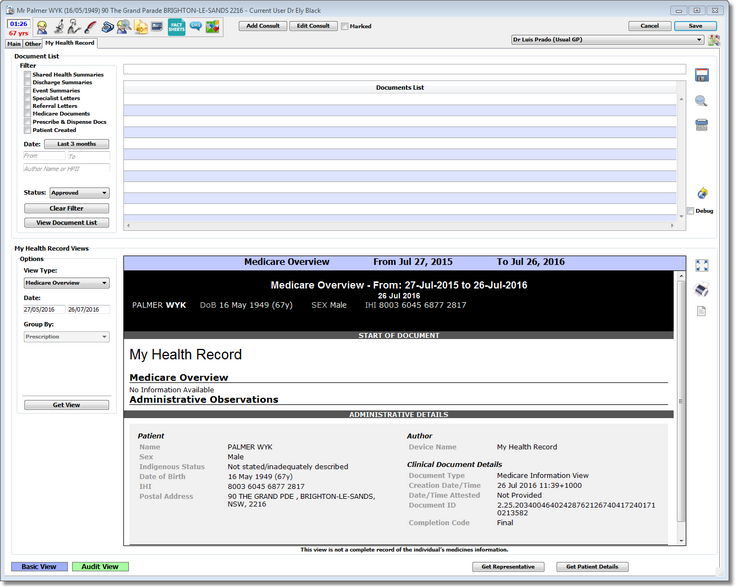Click the blue floppy-disk save document icon
The image size is (736, 588).
pos(702,76)
